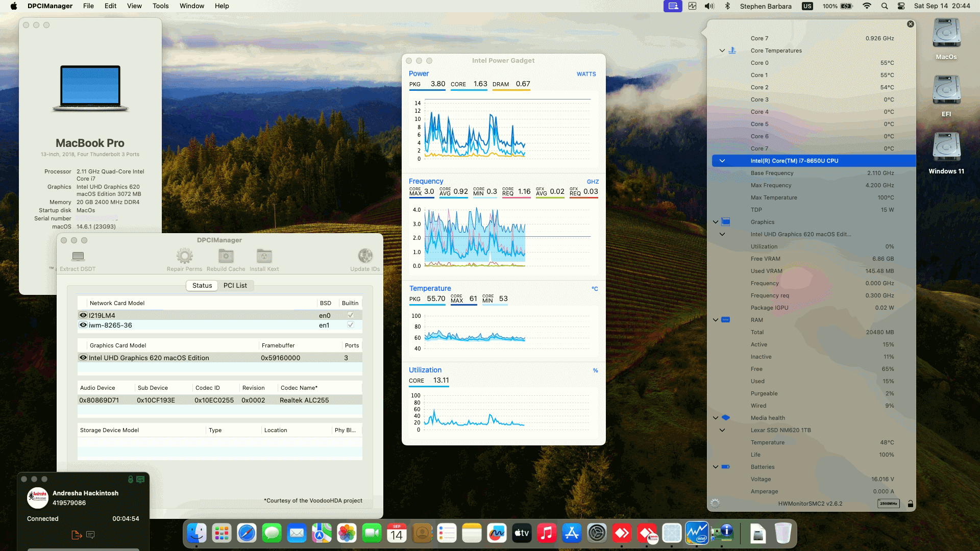Open the chat icon in the Andresha Hackintosh session

(91, 535)
